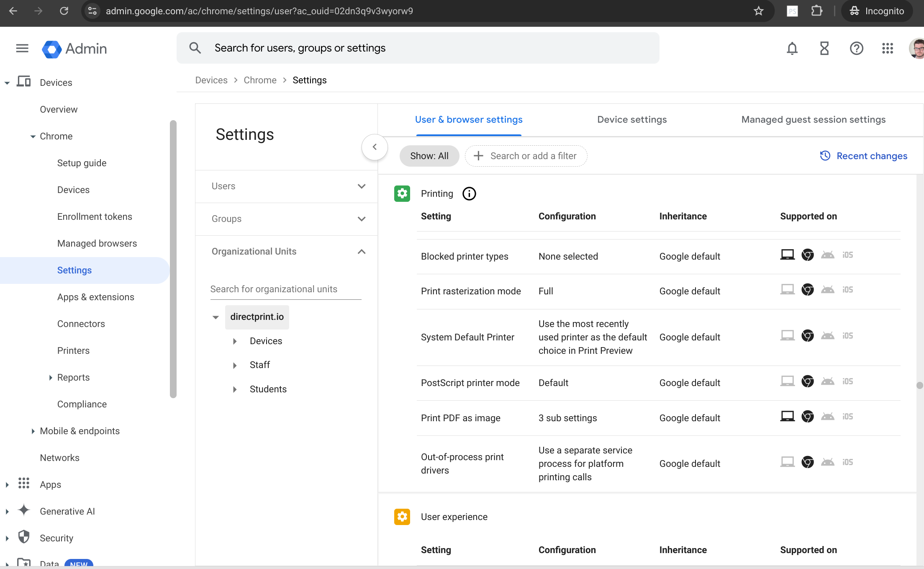Open the Compliance sidebar item

(x=82, y=404)
